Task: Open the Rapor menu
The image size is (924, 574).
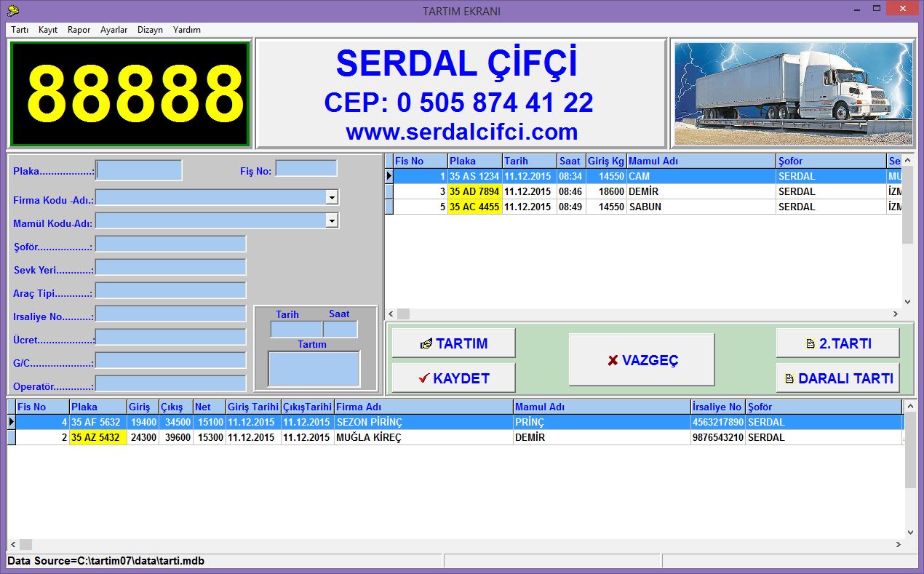Action: pyautogui.click(x=79, y=30)
